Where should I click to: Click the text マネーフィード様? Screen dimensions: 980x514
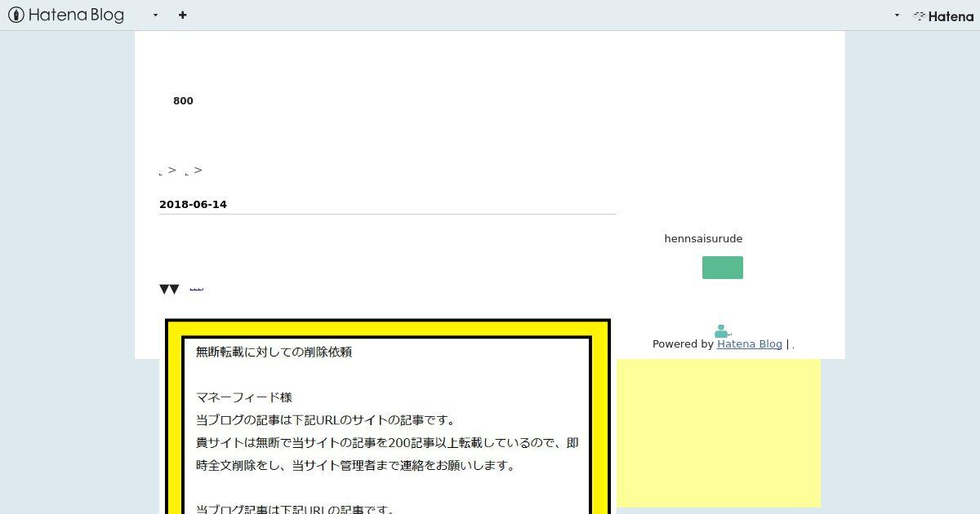coord(244,398)
